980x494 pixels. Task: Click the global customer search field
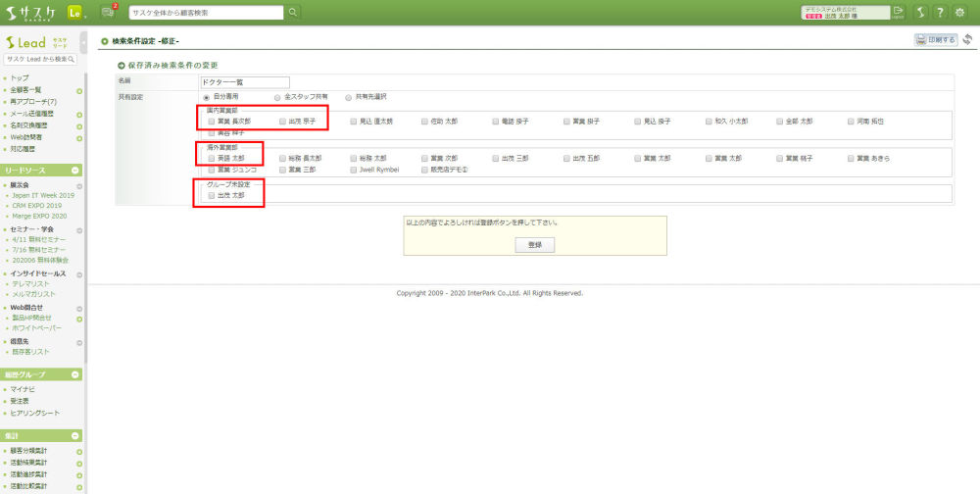pyautogui.click(x=206, y=13)
